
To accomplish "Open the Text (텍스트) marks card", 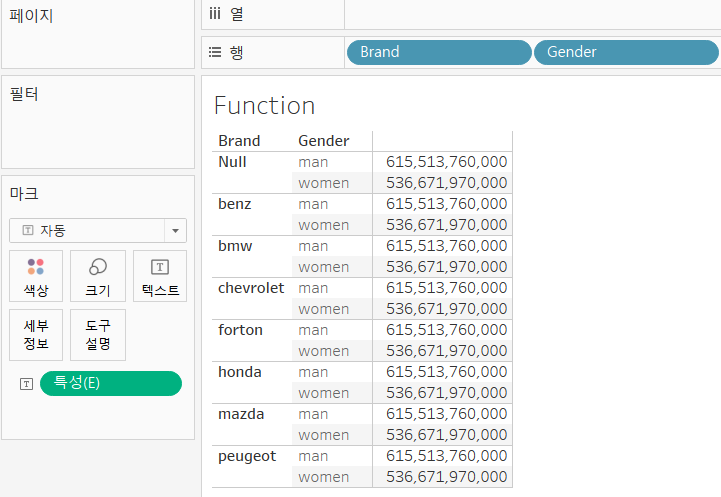I will tap(160, 276).
